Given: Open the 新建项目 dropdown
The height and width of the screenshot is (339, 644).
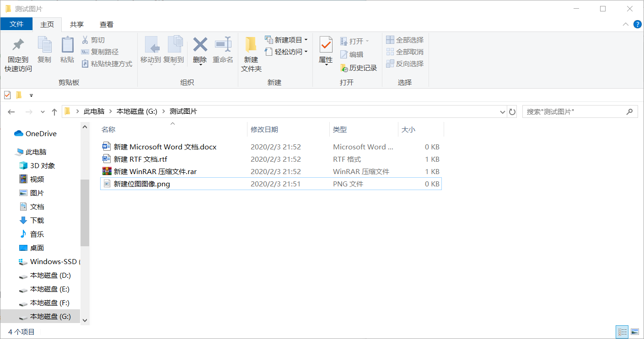Looking at the screenshot, I should [287, 40].
